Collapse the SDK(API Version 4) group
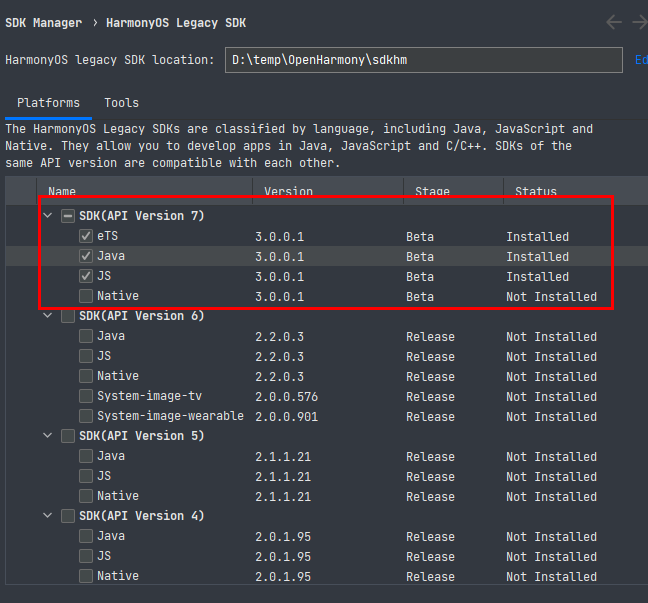The image size is (648, 603). click(x=48, y=516)
